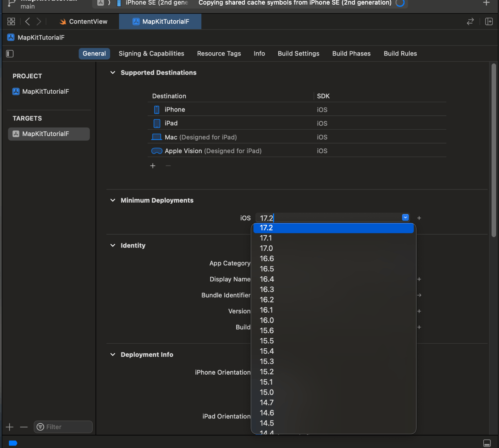This screenshot has width=499, height=448.
Task: Collapse the Supported Destinations section
Action: pos(113,73)
